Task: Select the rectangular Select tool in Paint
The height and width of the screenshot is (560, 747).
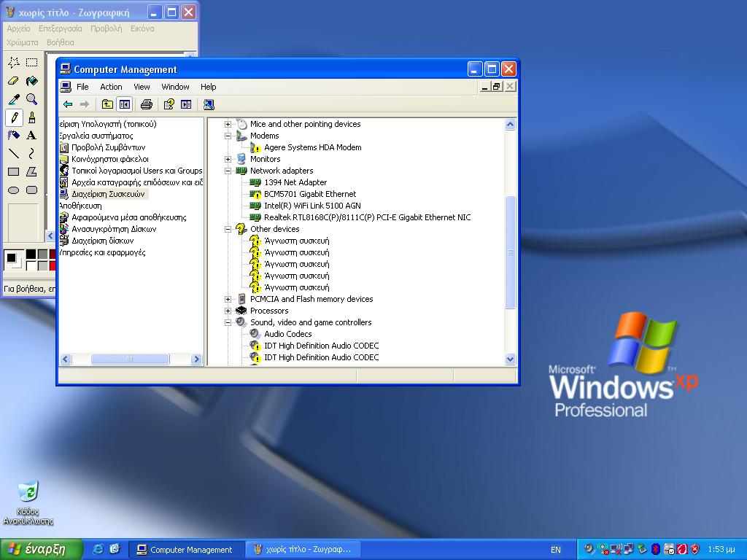Action: [32, 63]
